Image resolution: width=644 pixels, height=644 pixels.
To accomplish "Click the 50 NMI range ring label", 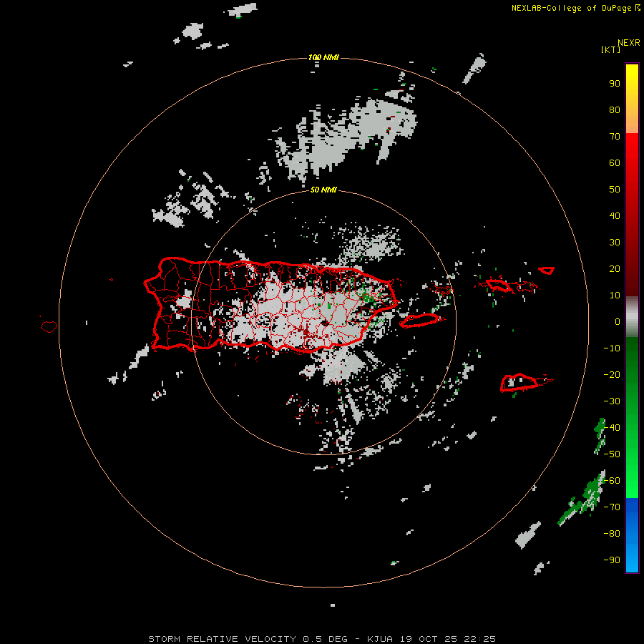I will pyautogui.click(x=323, y=190).
